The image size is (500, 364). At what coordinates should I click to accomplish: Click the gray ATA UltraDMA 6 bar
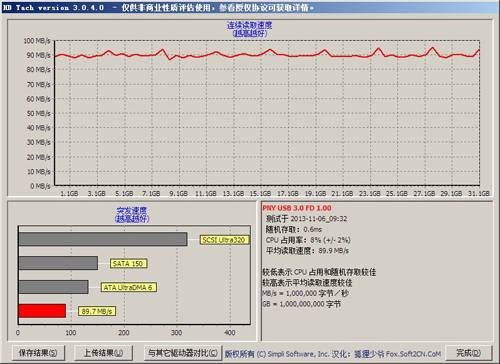click(x=54, y=287)
